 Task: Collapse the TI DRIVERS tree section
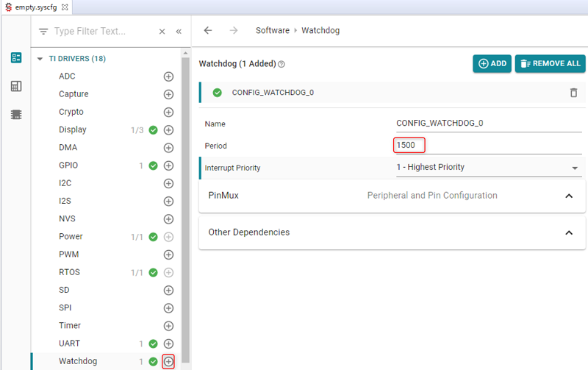40,59
